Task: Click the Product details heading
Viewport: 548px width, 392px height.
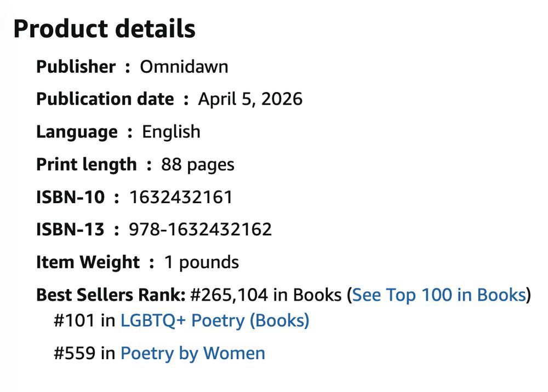Action: point(104,29)
